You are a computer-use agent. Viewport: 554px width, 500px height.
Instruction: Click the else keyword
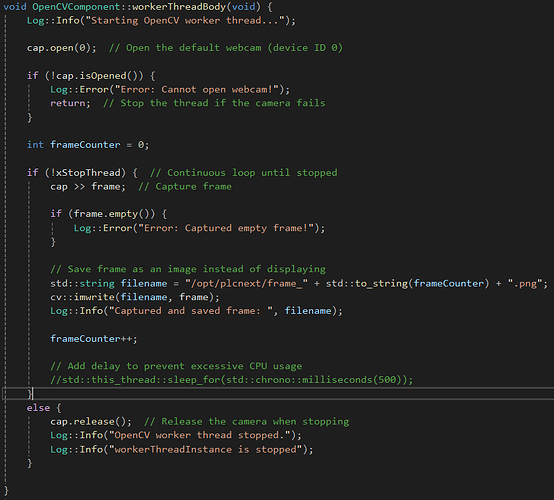pos(38,408)
